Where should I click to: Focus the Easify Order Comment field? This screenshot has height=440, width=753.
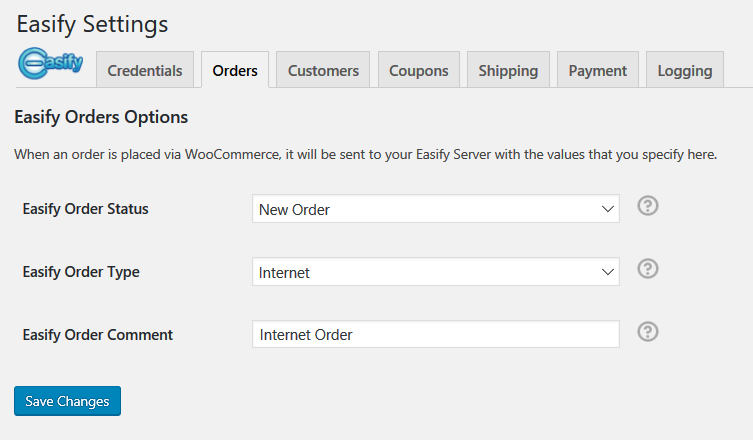coord(436,334)
